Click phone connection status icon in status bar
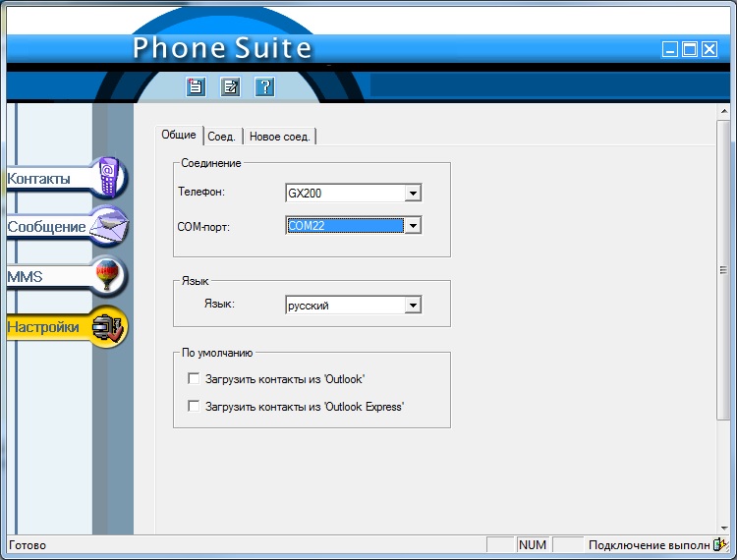 point(719,545)
